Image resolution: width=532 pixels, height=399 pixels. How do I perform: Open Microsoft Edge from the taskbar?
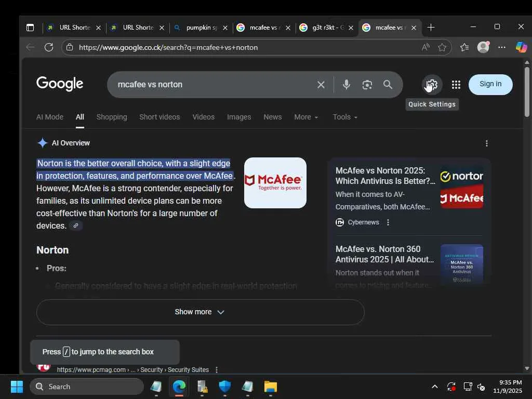pyautogui.click(x=179, y=387)
